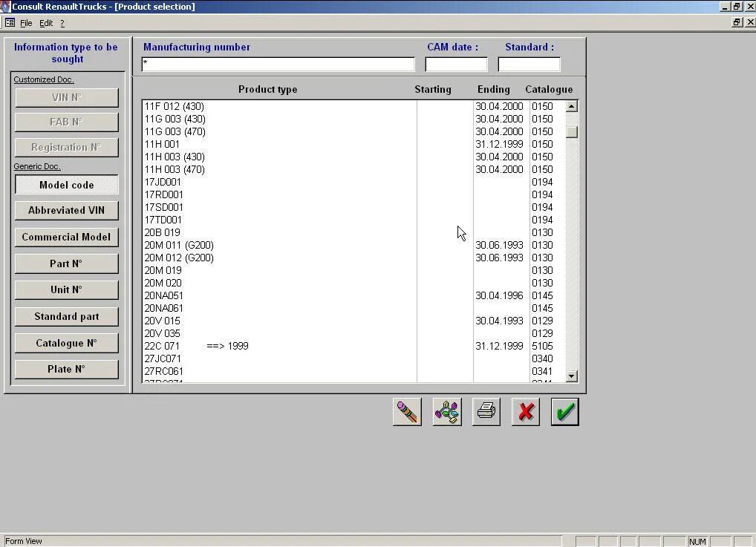Select row 11G 003 (470)

point(353,131)
